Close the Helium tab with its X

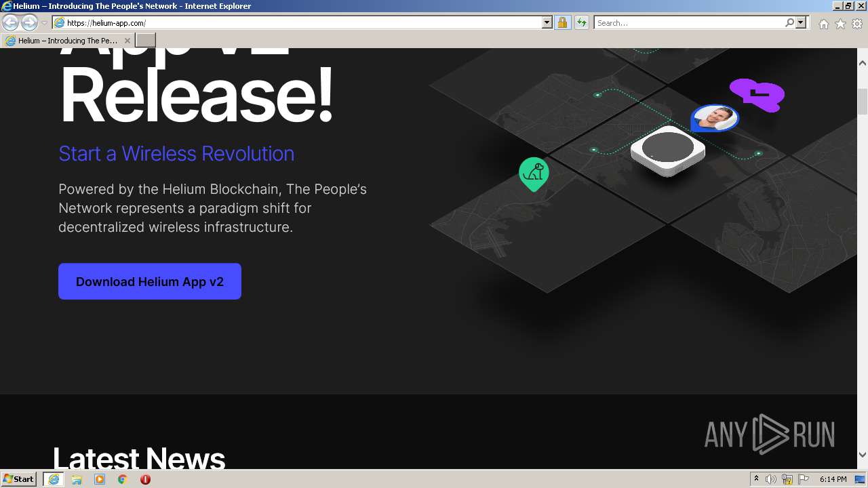click(x=127, y=41)
